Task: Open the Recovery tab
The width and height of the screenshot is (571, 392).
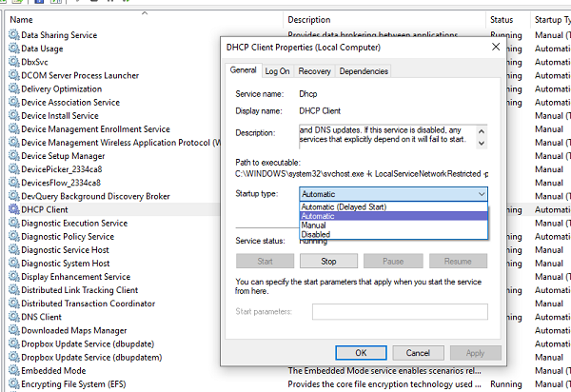Action: click(315, 71)
